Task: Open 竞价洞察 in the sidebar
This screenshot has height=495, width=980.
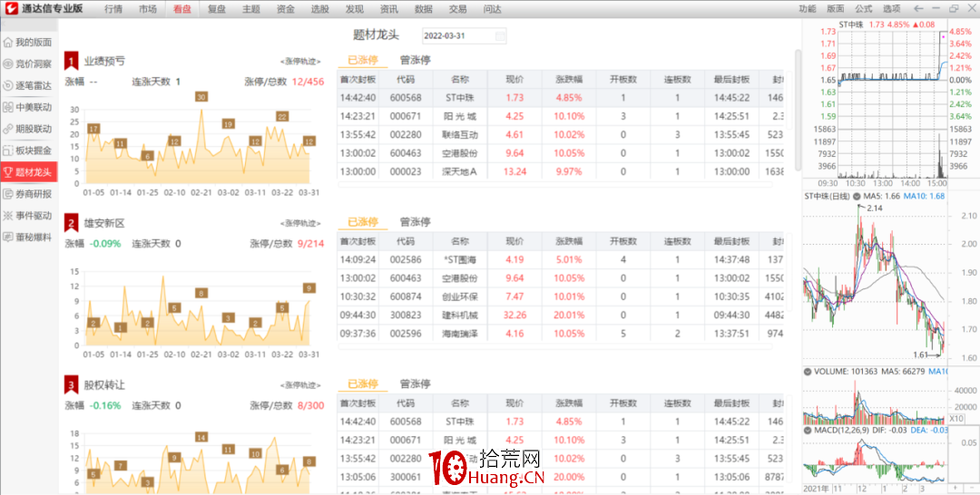Action: (29, 63)
